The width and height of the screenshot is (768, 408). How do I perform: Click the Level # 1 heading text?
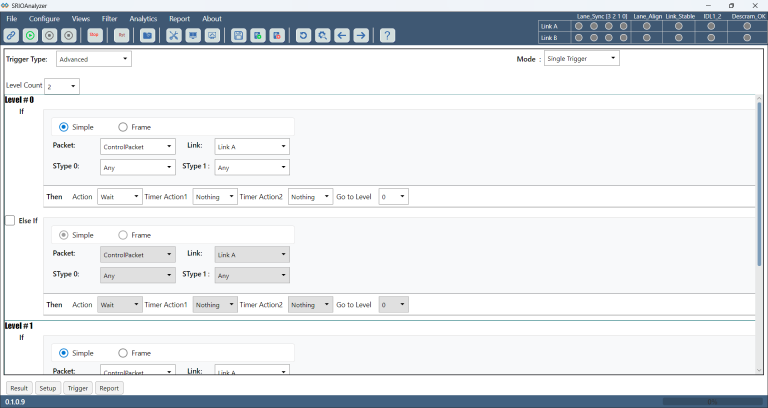(x=19, y=326)
